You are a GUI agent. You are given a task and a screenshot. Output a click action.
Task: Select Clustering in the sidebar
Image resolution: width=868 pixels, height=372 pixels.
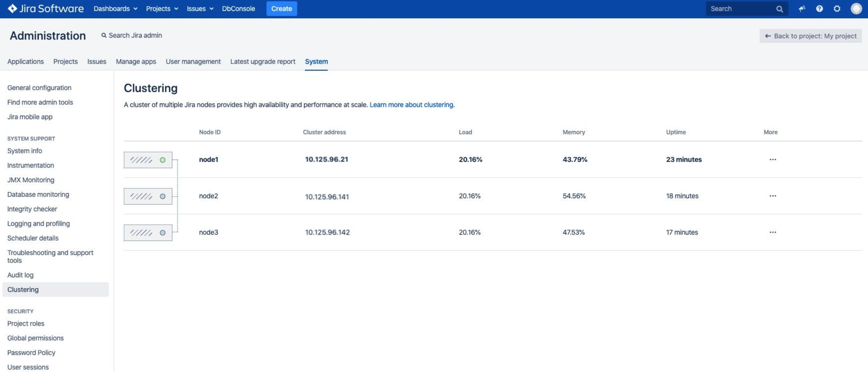[x=56, y=289]
